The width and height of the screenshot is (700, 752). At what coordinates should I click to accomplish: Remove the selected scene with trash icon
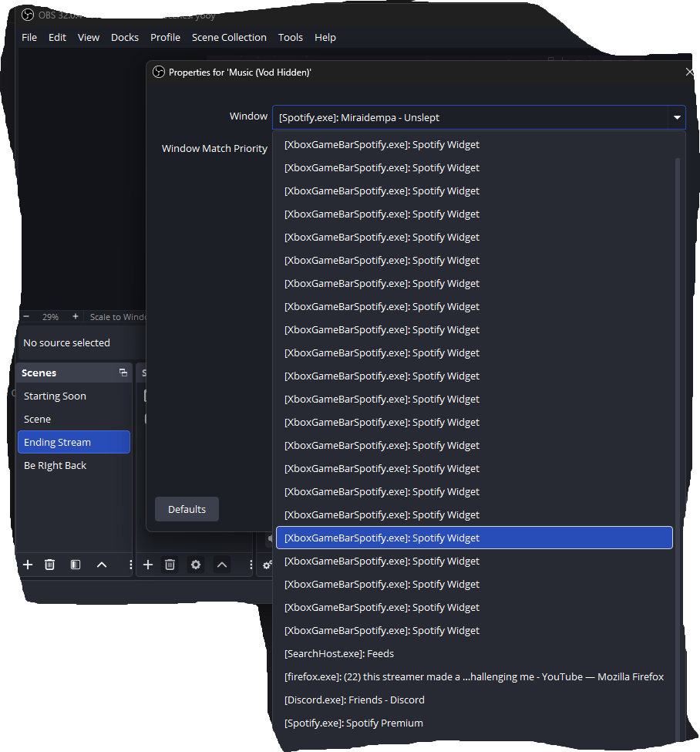click(49, 565)
